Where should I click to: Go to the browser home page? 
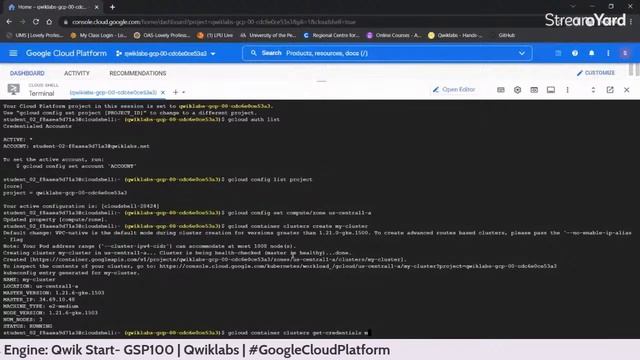point(49,22)
